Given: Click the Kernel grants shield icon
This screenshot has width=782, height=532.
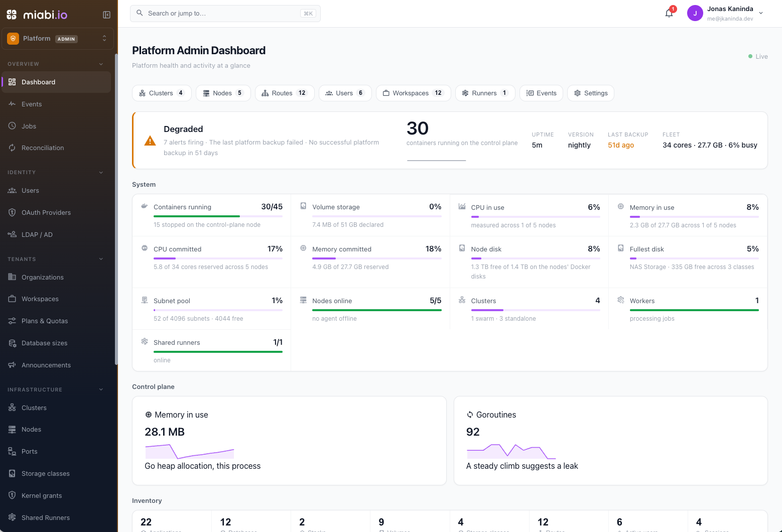Looking at the screenshot, I should pyautogui.click(x=12, y=495).
